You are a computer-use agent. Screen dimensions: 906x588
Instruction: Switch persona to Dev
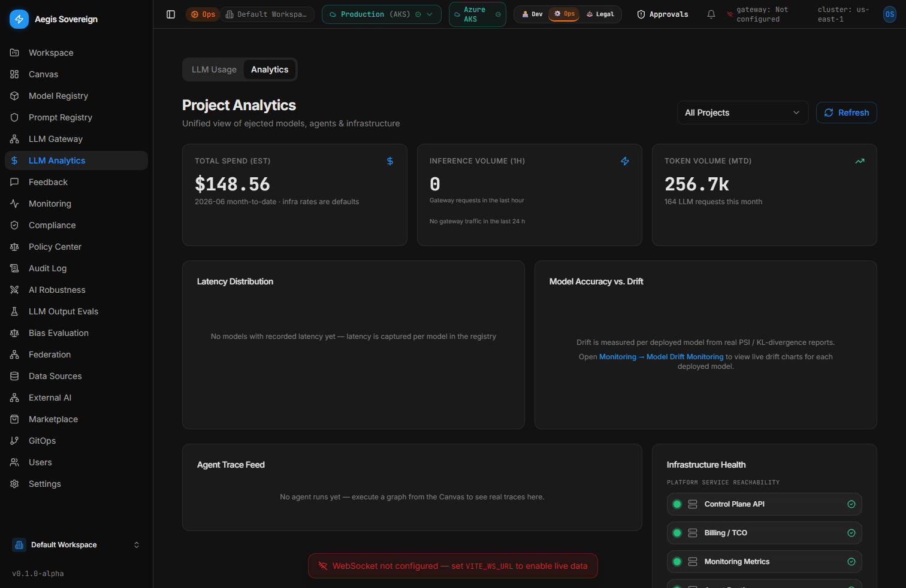532,14
